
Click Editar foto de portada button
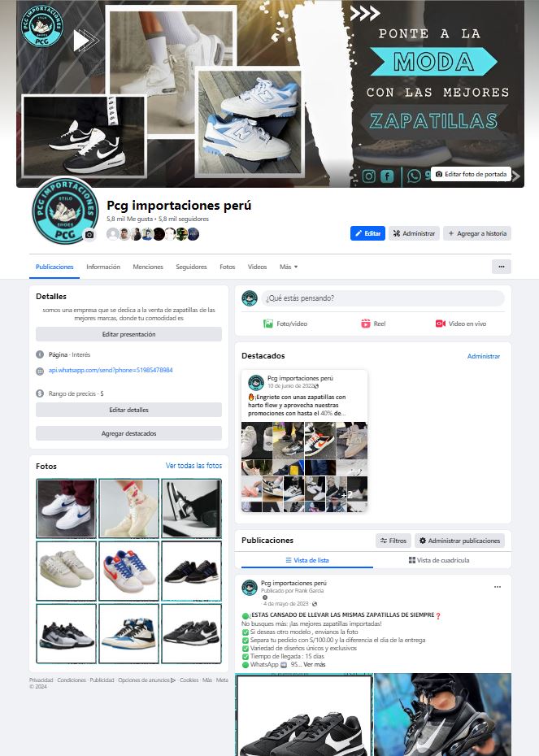pos(471,174)
